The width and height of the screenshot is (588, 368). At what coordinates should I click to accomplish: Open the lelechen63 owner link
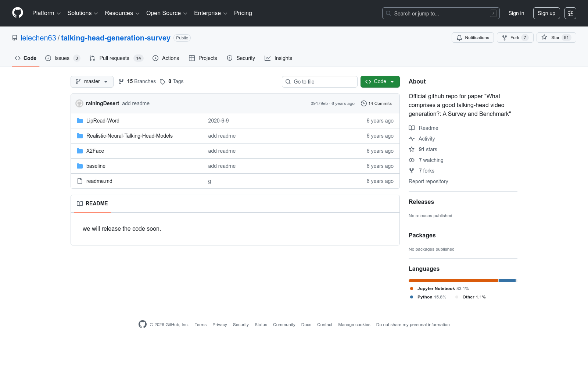(x=38, y=38)
